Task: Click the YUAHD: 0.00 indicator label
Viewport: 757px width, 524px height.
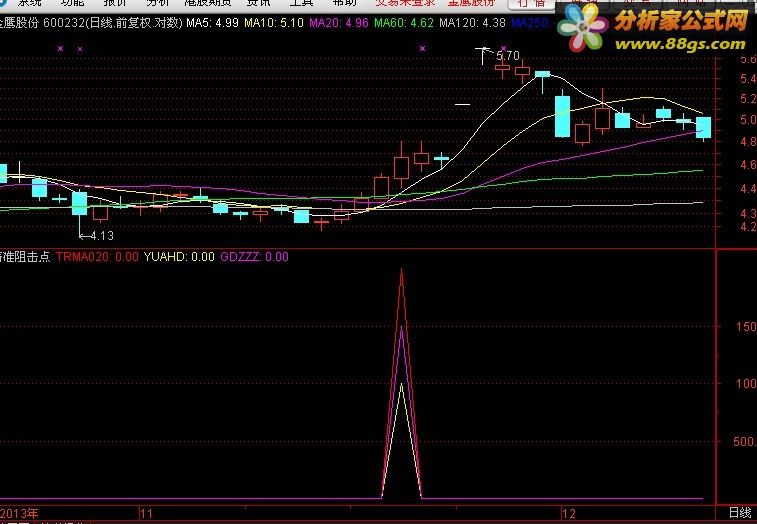Action: (179, 256)
